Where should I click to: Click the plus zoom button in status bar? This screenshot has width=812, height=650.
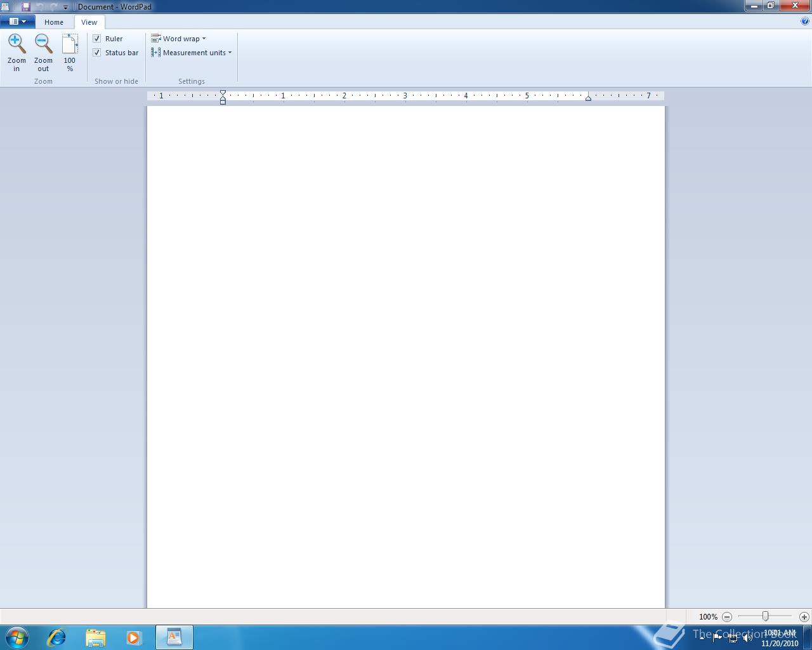[x=804, y=617]
